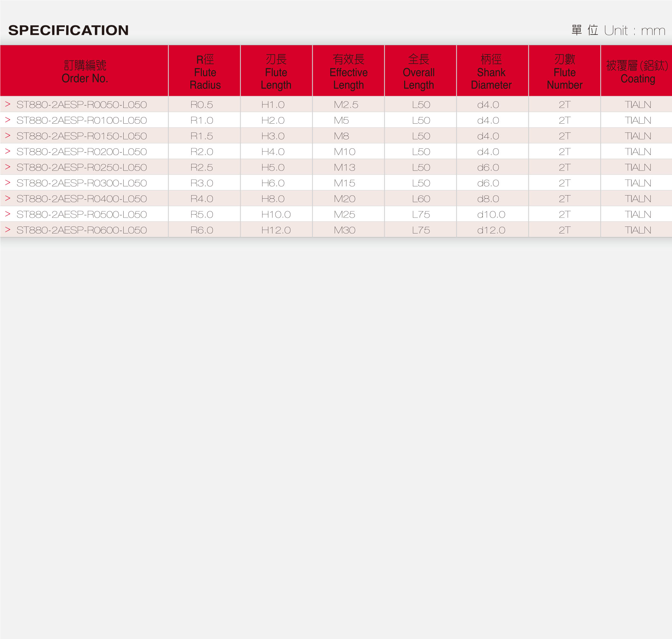
Task: Click the red arrow beside ST880-2AESP-R0050-L050
Action: [x=8, y=104]
